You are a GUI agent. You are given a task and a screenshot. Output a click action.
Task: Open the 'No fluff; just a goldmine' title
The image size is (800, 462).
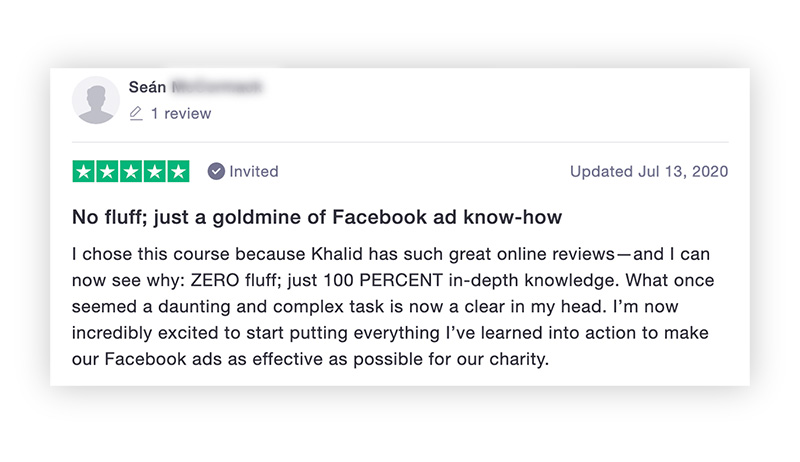tap(317, 217)
